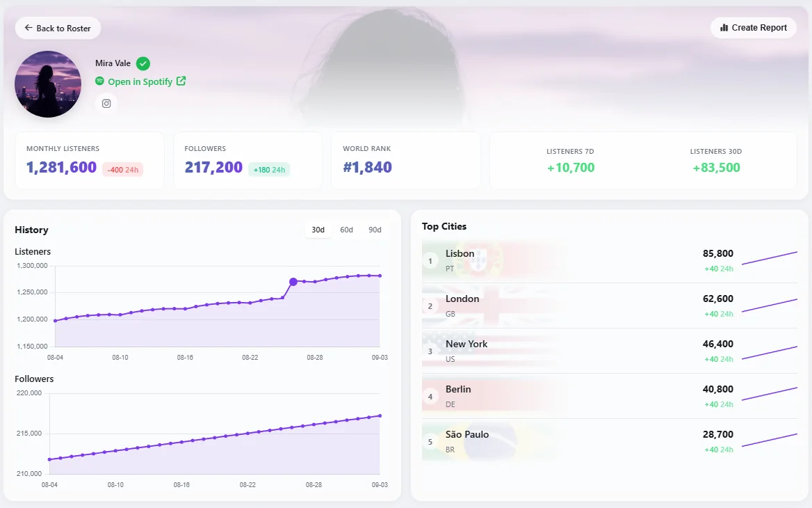Image resolution: width=812 pixels, height=508 pixels.
Task: Click the Listeners chart label
Action: pos(33,251)
